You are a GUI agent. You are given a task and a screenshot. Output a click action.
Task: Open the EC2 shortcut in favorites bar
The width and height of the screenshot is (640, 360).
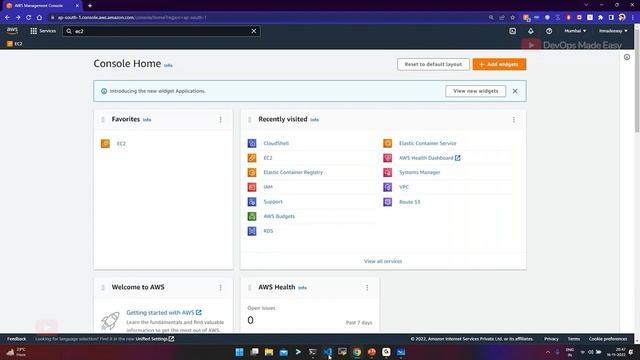click(x=14, y=44)
